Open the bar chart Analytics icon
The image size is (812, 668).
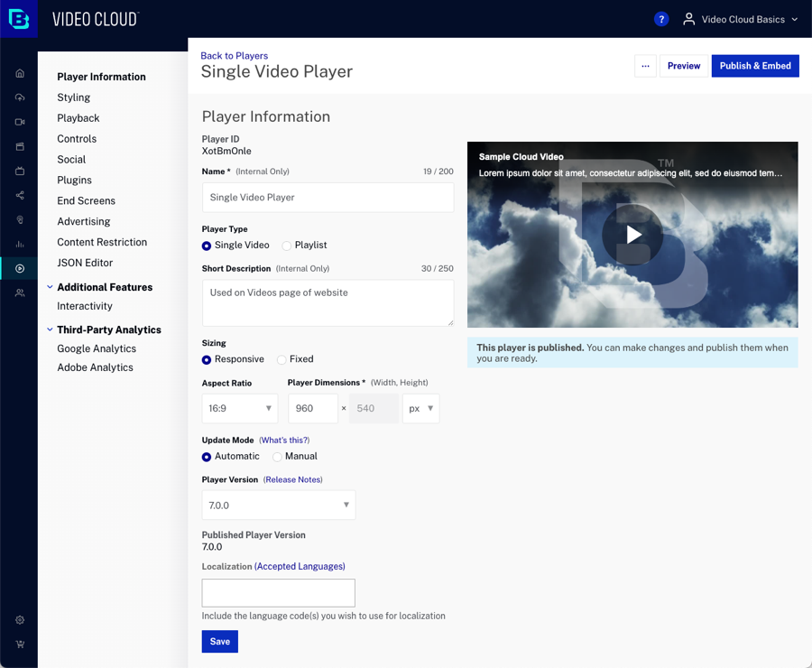coord(20,244)
